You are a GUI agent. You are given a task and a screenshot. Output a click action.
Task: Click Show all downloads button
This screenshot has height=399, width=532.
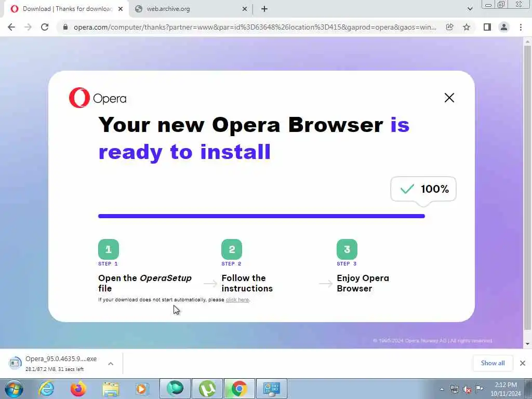click(493, 363)
